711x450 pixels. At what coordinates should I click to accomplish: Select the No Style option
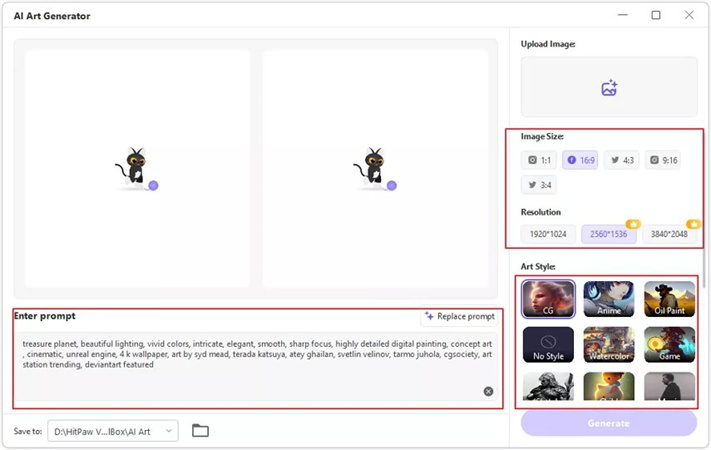coord(548,345)
